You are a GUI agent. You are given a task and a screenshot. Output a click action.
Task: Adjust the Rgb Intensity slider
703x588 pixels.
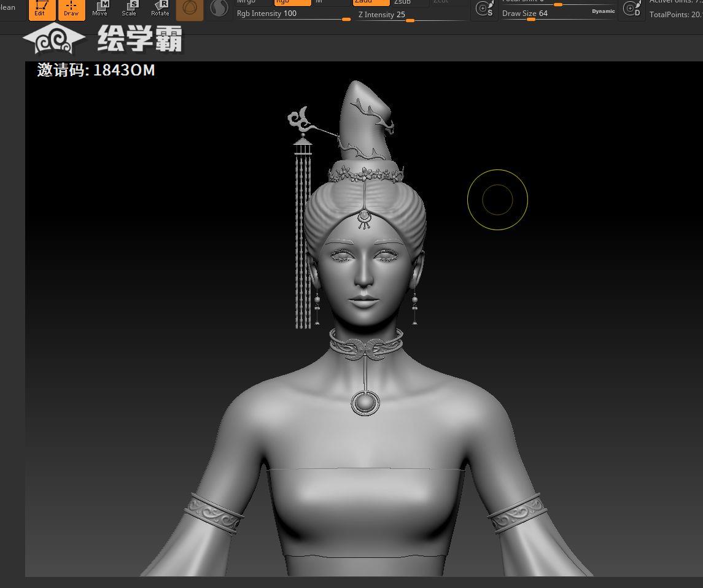point(293,14)
